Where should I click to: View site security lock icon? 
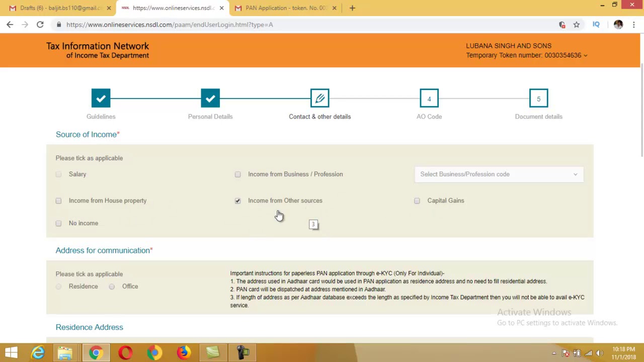[59, 25]
